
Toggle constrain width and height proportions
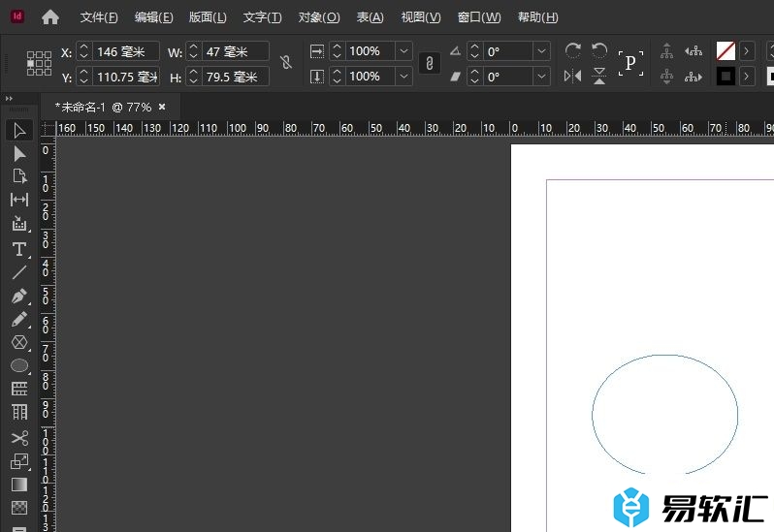tap(286, 62)
